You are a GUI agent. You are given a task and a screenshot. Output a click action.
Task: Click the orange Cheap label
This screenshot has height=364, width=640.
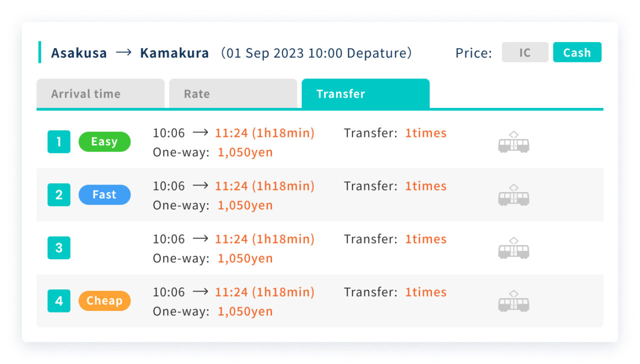coord(104,301)
